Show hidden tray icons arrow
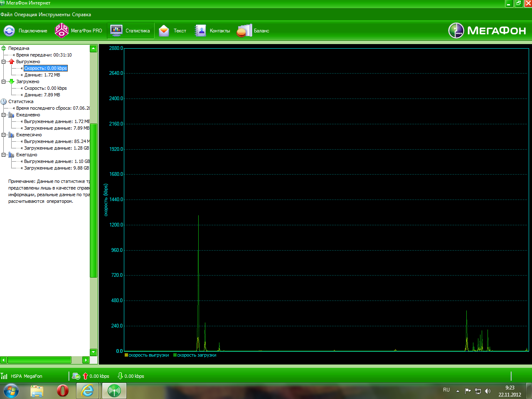532x399 pixels. pyautogui.click(x=458, y=391)
